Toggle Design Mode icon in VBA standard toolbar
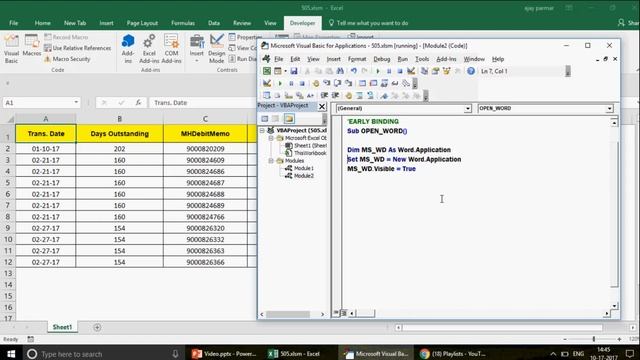The image size is (640, 360). (411, 71)
